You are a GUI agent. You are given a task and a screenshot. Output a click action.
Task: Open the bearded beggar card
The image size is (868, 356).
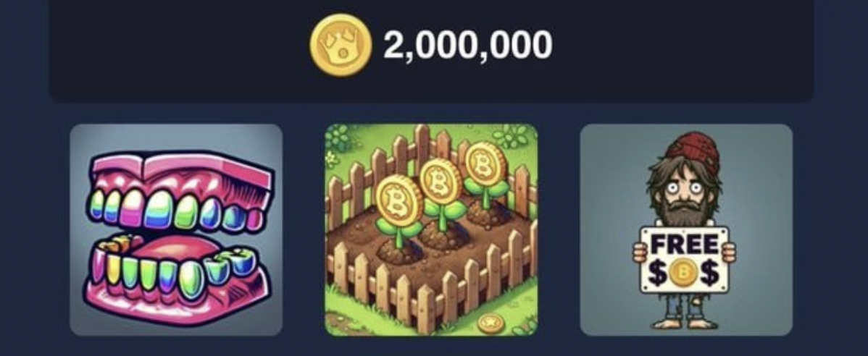[x=686, y=230]
